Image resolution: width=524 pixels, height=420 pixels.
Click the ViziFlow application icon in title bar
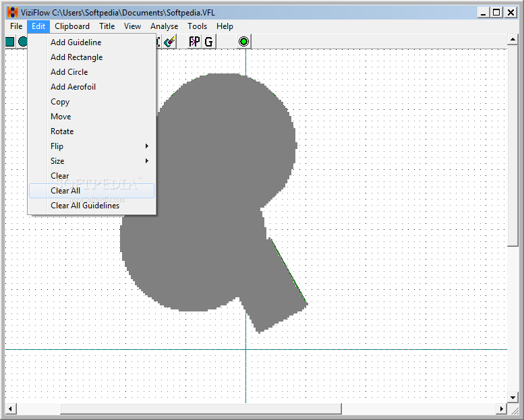(12, 13)
